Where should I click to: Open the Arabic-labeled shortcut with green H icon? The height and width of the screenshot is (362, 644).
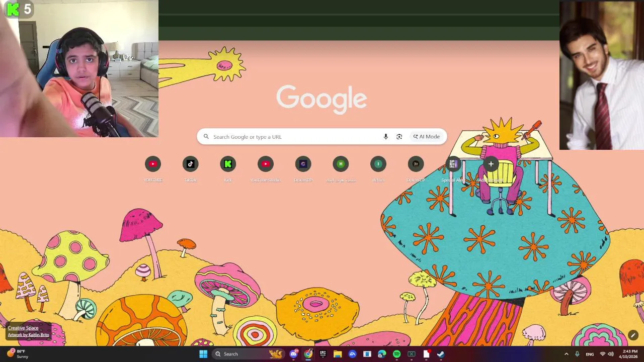coord(341,169)
